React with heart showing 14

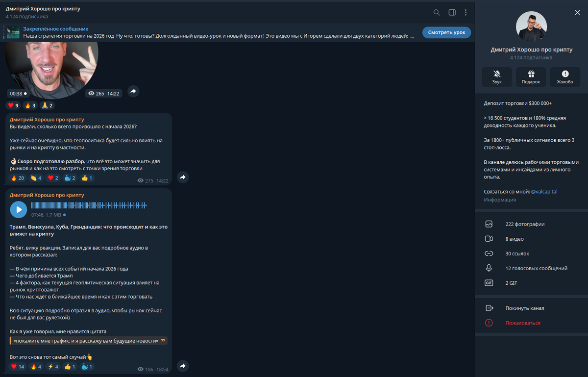pos(18,366)
